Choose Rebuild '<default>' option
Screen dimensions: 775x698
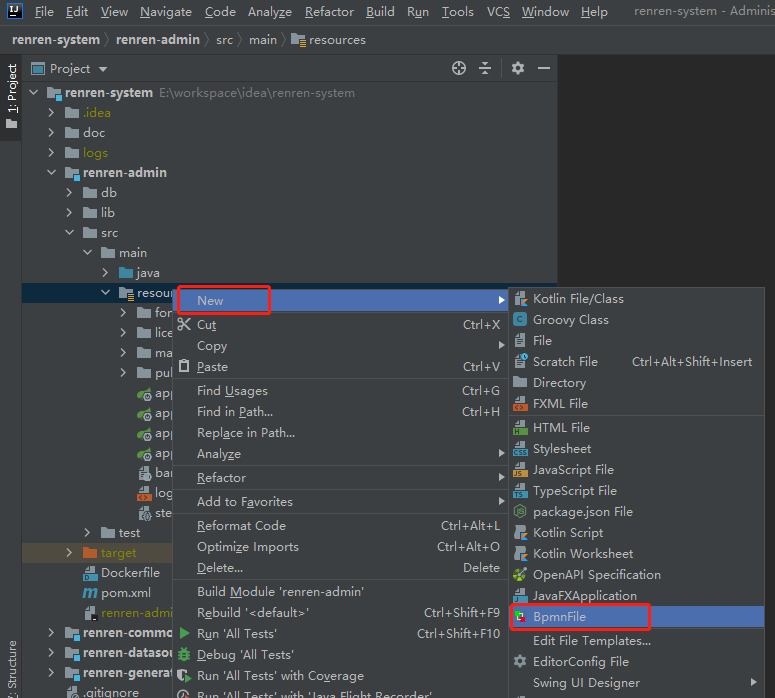point(341,612)
